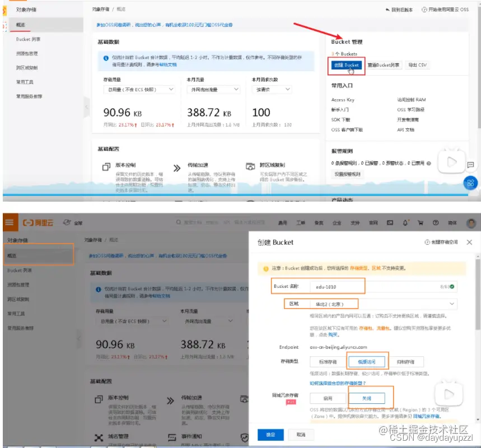Open the 企业 menu in the header
Viewport: 481px width, 448px height.
[x=337, y=223]
